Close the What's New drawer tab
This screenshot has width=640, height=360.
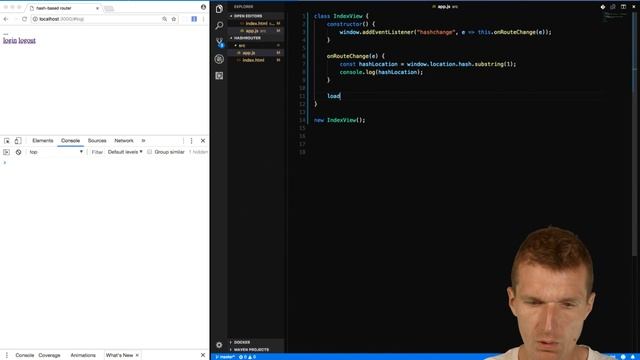[137, 356]
